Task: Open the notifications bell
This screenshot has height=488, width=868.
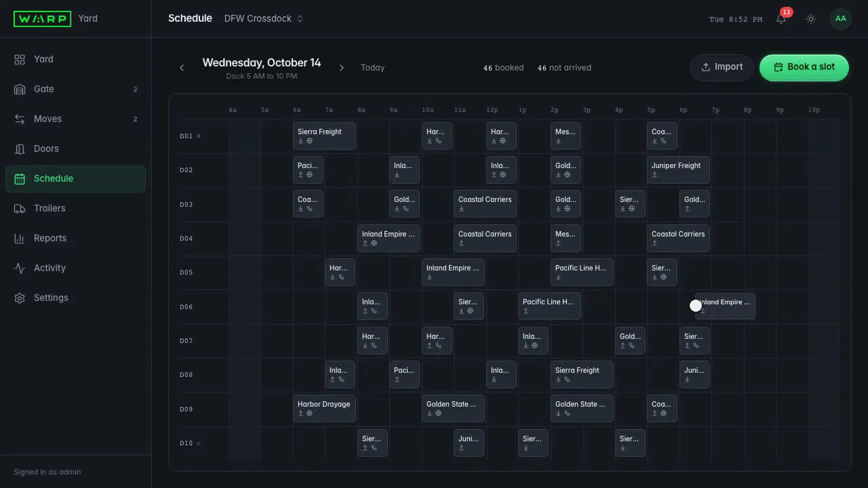Action: coord(781,19)
